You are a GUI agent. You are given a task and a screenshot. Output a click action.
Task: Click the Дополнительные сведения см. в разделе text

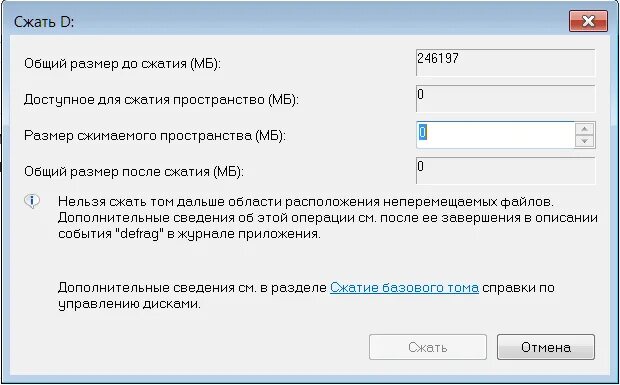192,287
